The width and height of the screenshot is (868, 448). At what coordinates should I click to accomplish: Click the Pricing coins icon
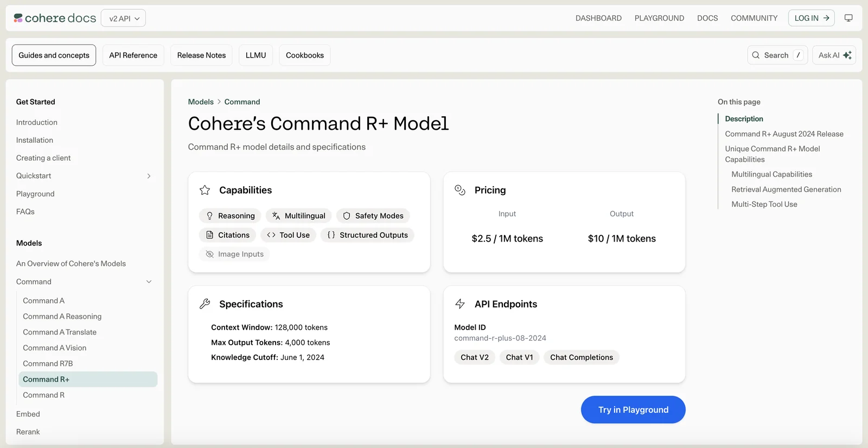(x=460, y=190)
